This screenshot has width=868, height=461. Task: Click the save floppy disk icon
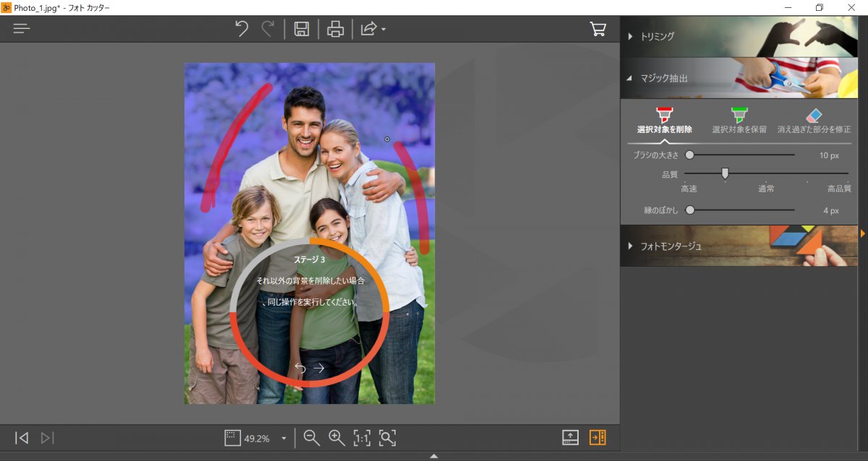[302, 29]
